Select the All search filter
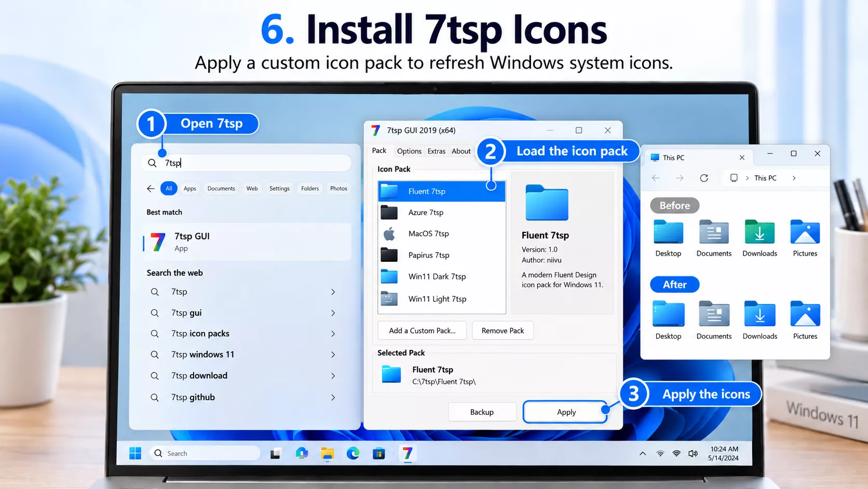This screenshot has width=868, height=489. click(169, 189)
